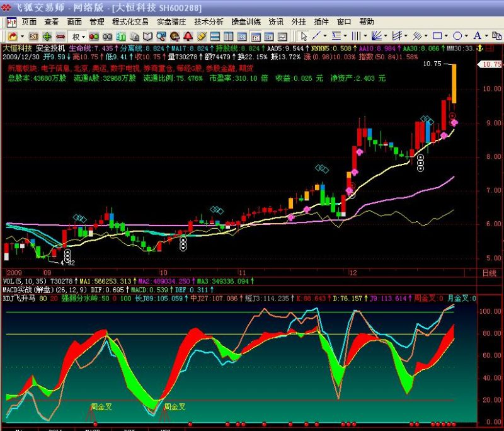Image resolution: width=504 pixels, height=431 pixels.
Task: Open the book icon in toolbar
Action: click(147, 37)
